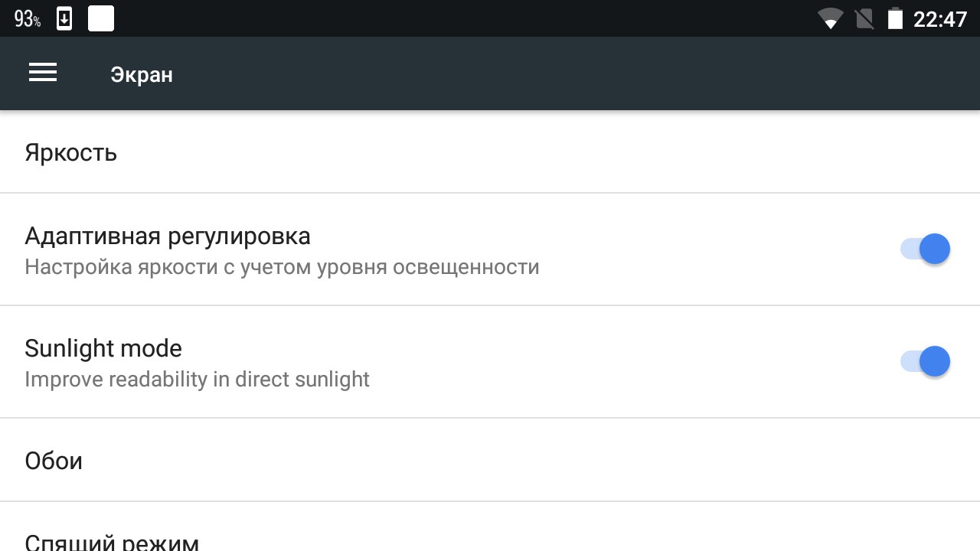Disable the Адаптивная регулировка switch
Screen dimensions: 980x551
point(925,249)
